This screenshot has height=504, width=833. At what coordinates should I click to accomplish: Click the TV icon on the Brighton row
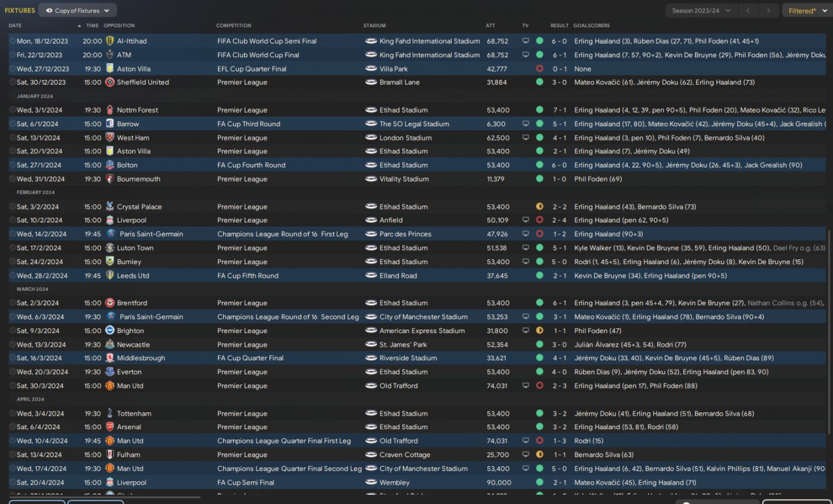click(526, 331)
